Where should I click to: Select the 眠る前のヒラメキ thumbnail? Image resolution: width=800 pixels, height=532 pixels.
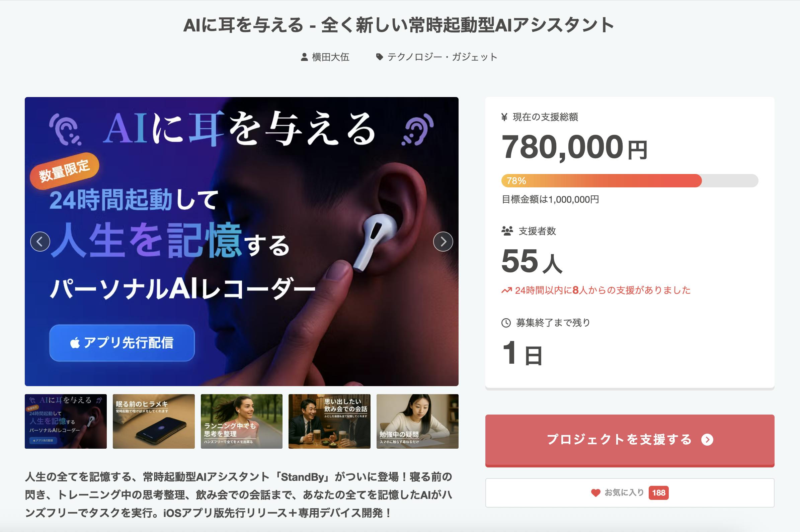point(153,421)
